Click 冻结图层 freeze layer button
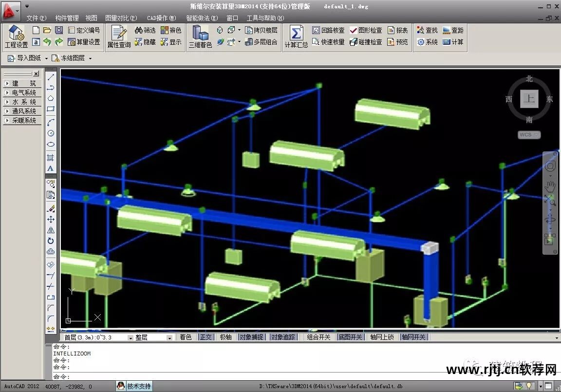561x392 pixels. pyautogui.click(x=68, y=58)
